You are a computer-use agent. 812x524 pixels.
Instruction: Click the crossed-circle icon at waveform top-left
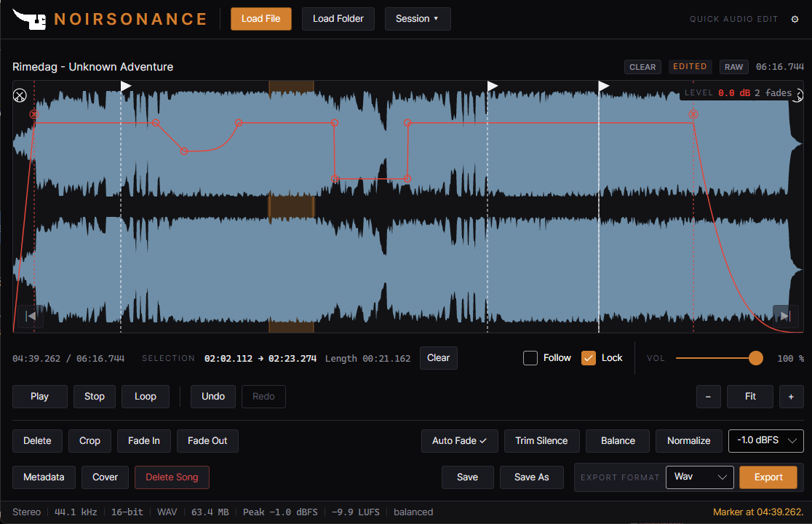pyautogui.click(x=20, y=95)
